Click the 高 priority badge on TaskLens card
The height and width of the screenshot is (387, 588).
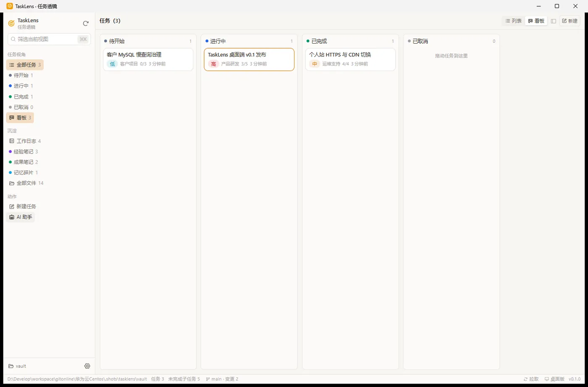click(213, 64)
